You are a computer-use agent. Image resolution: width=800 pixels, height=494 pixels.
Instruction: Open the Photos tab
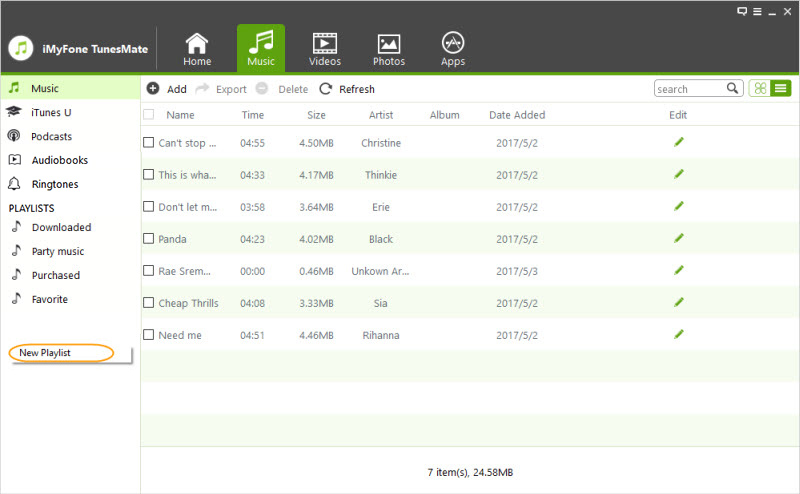389,49
